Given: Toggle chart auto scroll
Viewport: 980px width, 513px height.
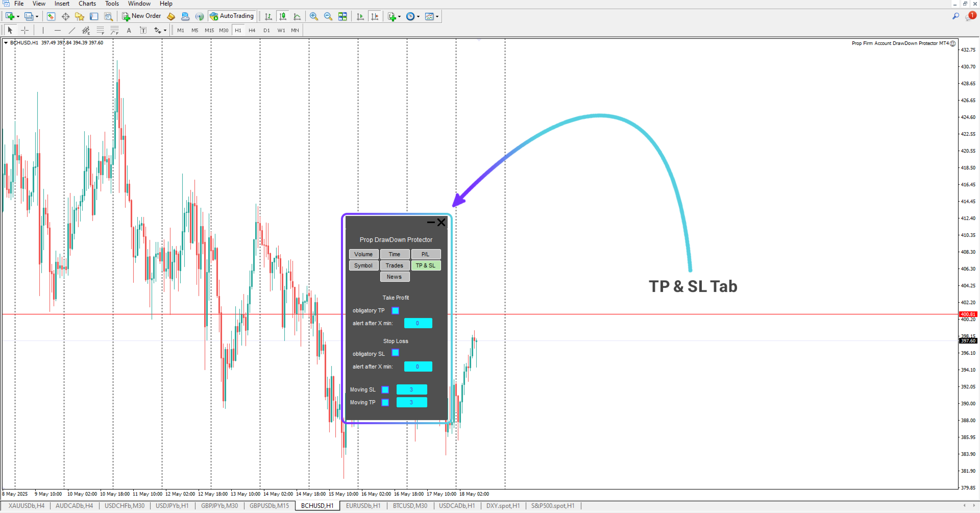Looking at the screenshot, I should pyautogui.click(x=360, y=16).
